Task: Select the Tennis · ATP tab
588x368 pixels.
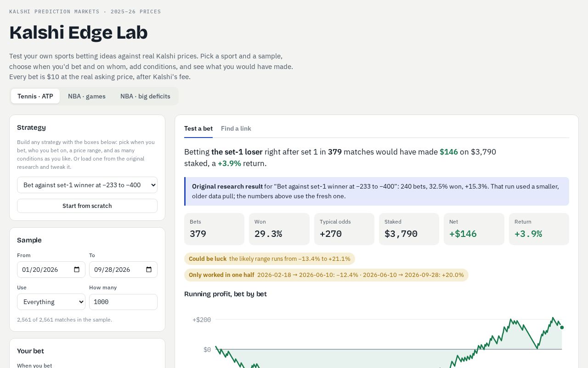Action: click(x=35, y=96)
